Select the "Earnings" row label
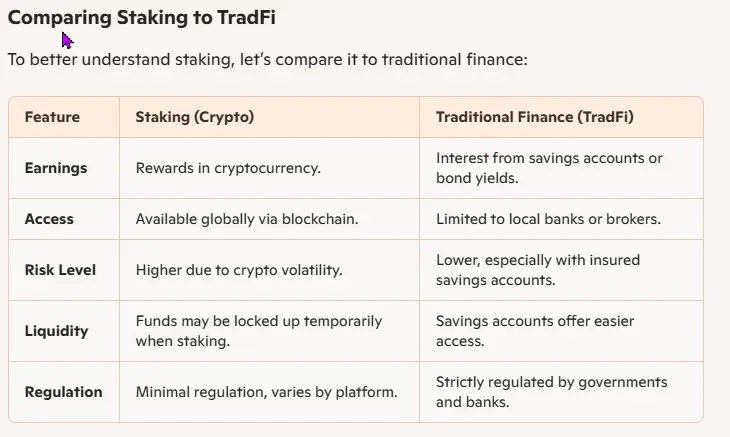 (x=56, y=168)
